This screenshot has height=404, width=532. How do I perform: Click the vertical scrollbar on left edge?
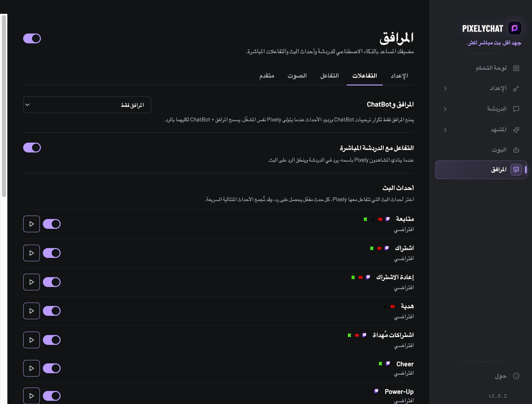tap(4, 106)
